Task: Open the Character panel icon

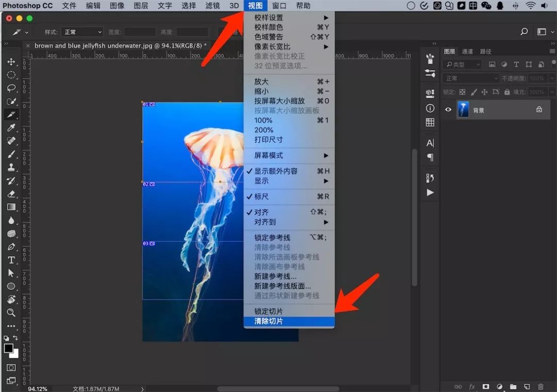Action: pyautogui.click(x=430, y=142)
